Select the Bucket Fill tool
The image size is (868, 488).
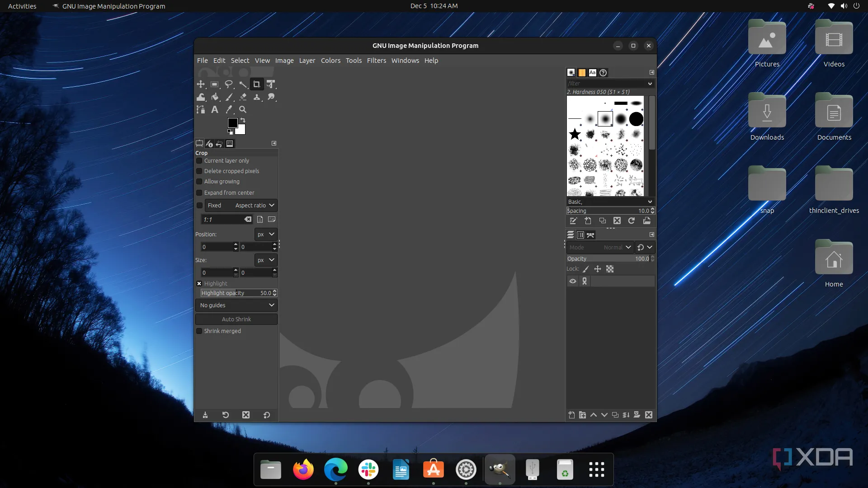pyautogui.click(x=215, y=97)
